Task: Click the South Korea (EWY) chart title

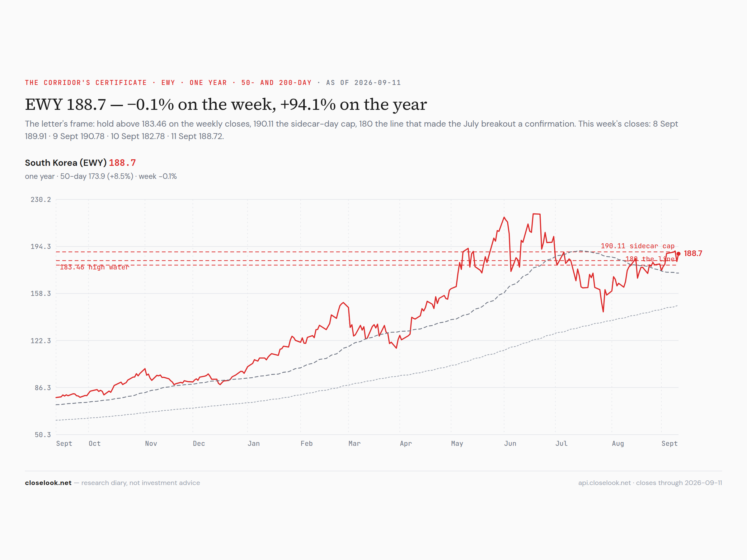Action: [x=66, y=163]
